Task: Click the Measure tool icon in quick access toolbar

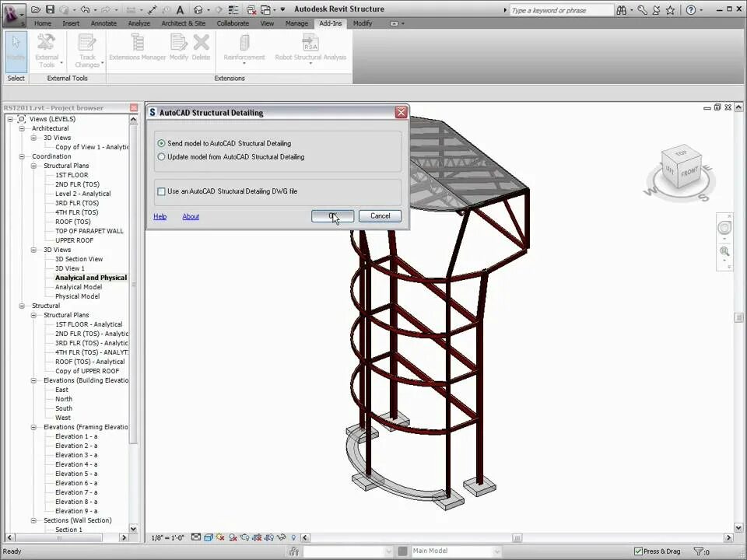Action: (x=152, y=9)
